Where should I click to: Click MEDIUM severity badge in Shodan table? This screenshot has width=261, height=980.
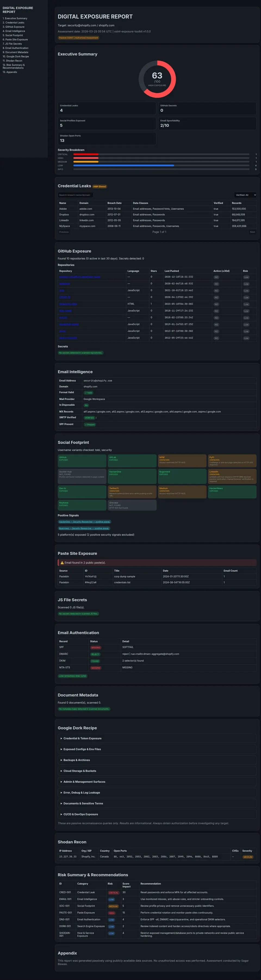[248, 857]
